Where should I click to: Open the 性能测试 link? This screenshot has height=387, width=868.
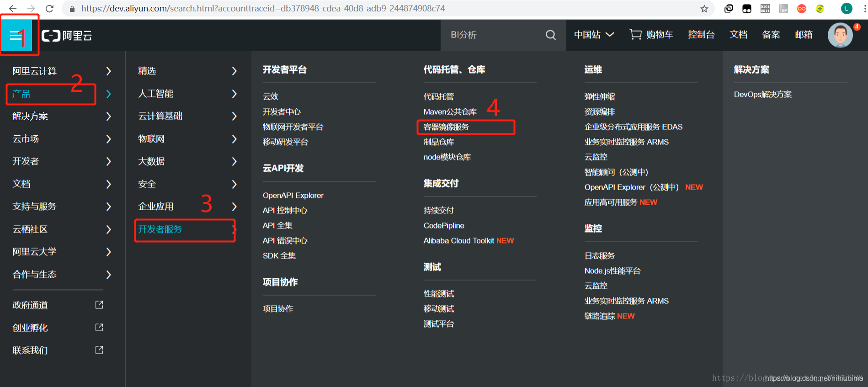(438, 294)
